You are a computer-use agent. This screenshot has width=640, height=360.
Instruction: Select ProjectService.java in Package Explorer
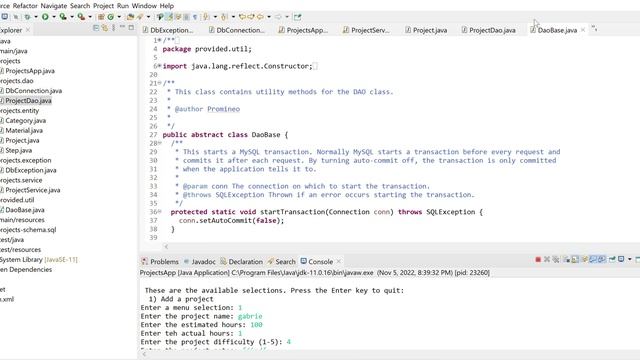pos(33,190)
